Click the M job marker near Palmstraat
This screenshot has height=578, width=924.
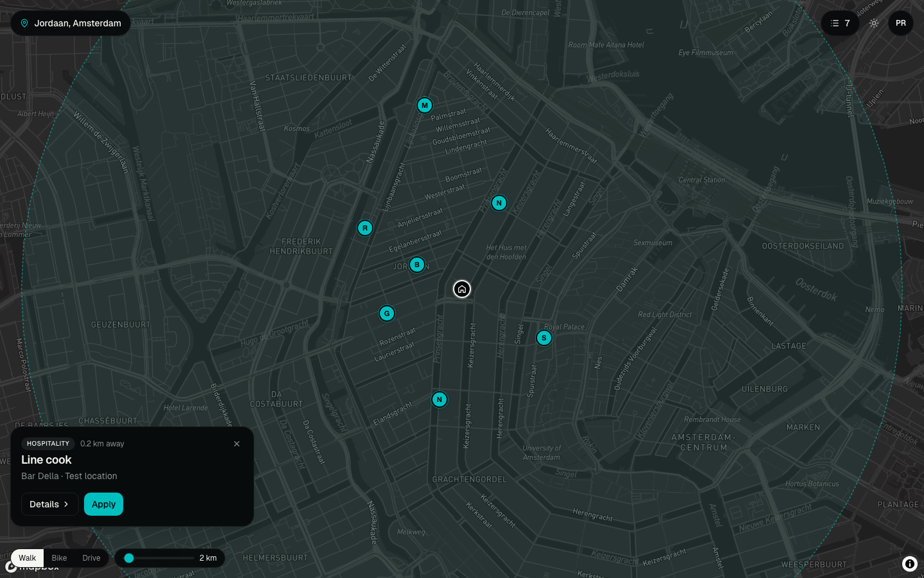(x=424, y=105)
